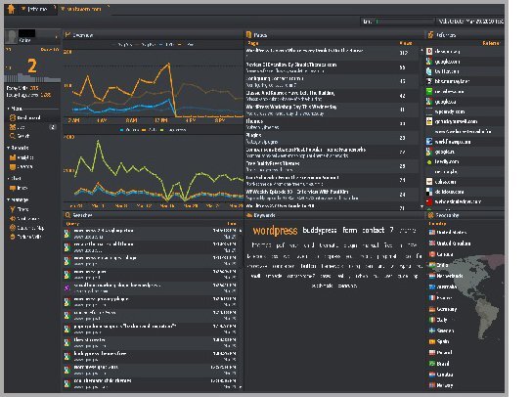Click the delicious.com referrer icon

429,192
